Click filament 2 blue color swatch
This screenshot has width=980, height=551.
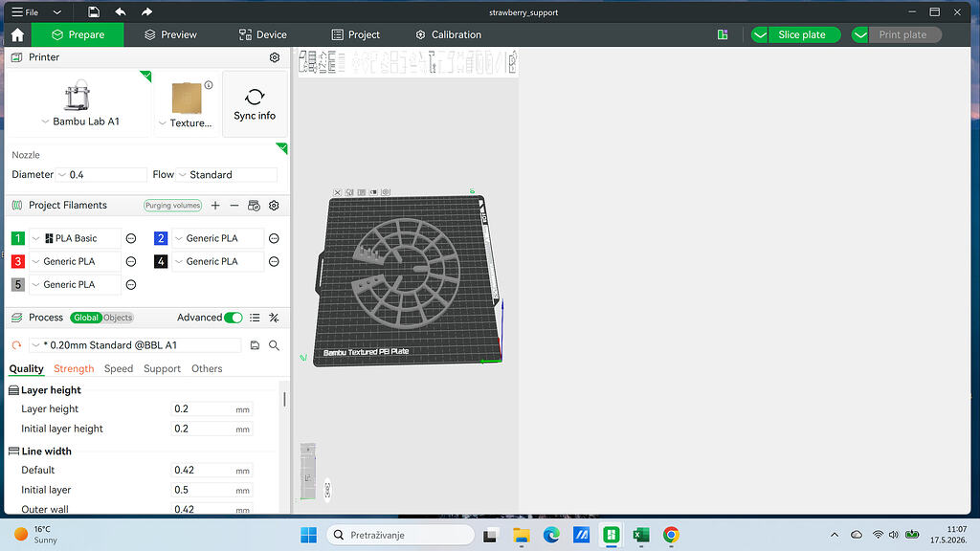coord(161,238)
